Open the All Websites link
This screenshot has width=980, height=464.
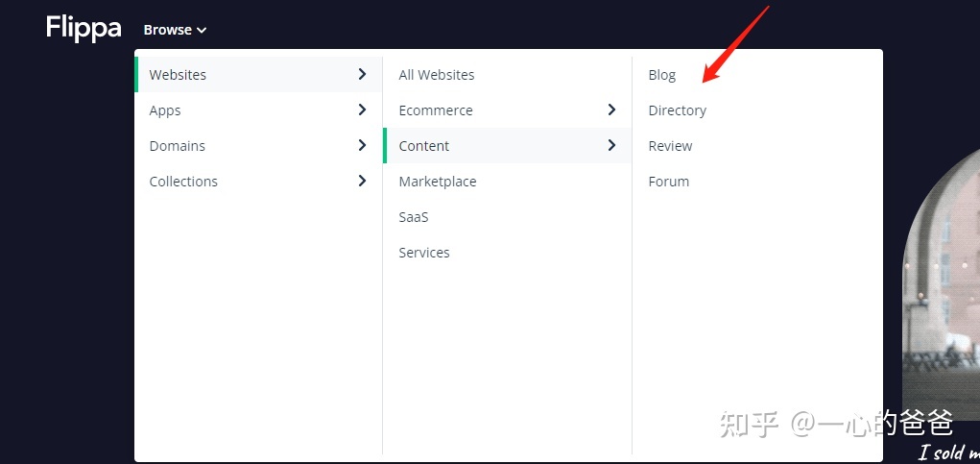point(437,74)
